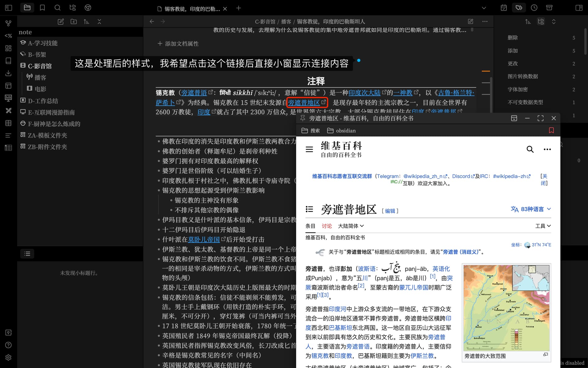Image resolution: width=588 pixels, height=368 pixels.
Task: Navigate forward with the right arrow
Action: [x=163, y=21]
